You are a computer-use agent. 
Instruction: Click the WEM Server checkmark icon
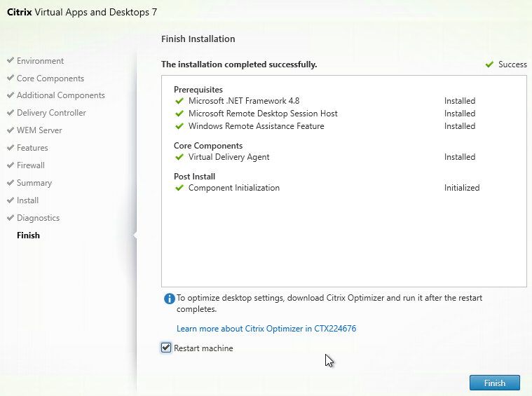click(11, 130)
